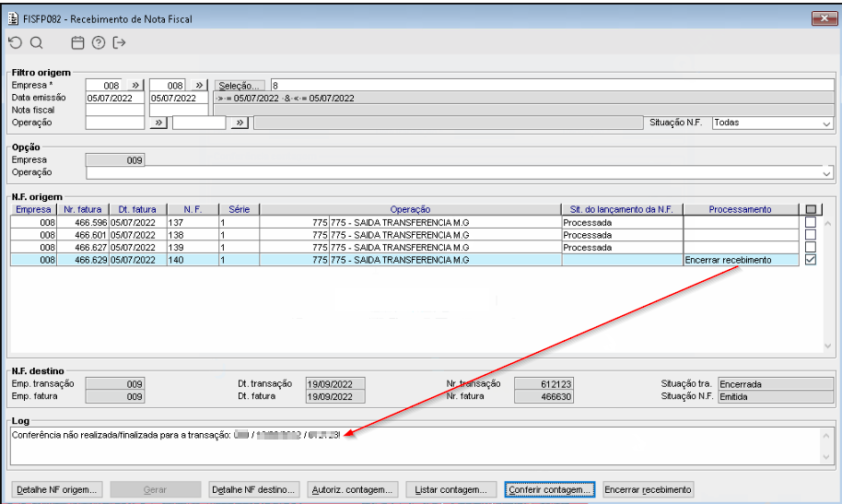Open the calendar toolbar icon

click(x=77, y=43)
